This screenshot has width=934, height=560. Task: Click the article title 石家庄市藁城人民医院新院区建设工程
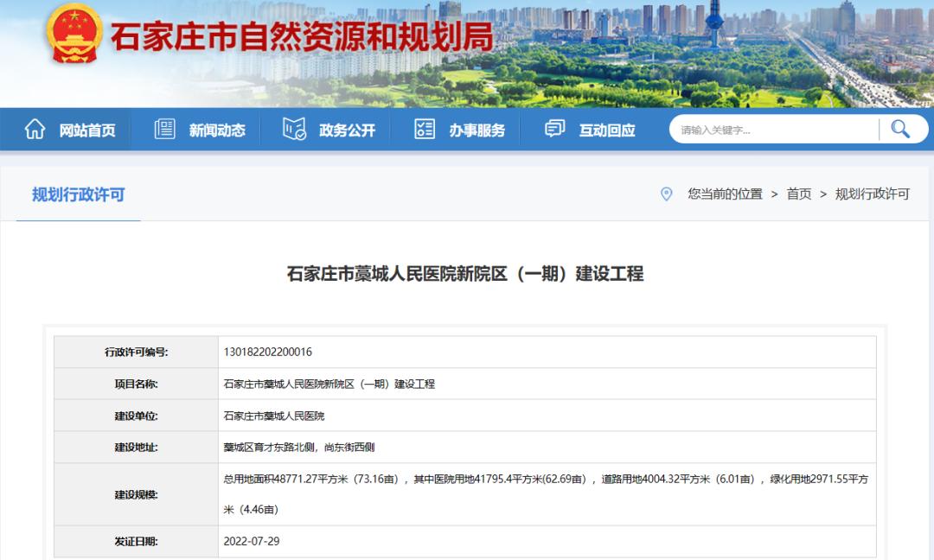coord(467,275)
